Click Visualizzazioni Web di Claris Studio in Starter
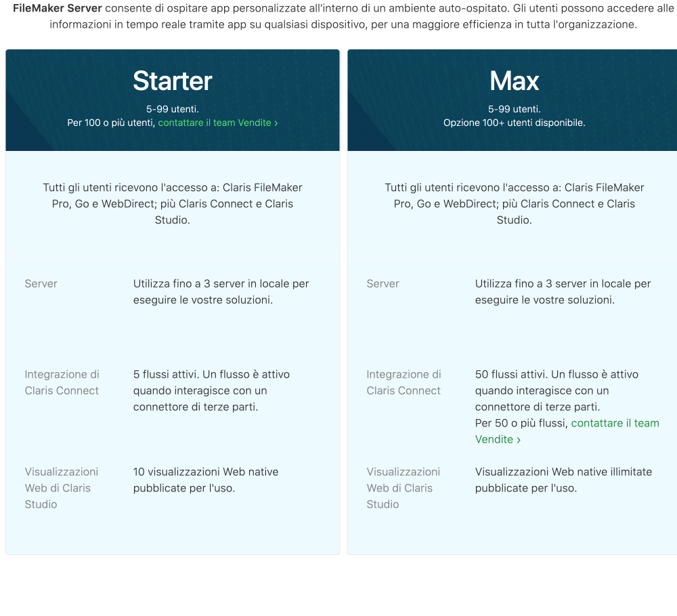This screenshot has height=616, width=677. tap(62, 488)
